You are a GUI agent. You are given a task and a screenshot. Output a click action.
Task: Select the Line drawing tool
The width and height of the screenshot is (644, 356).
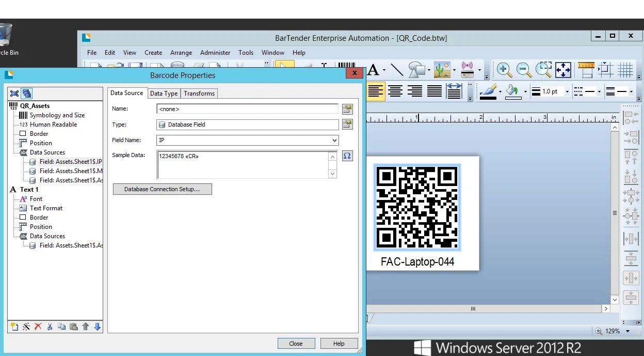click(397, 70)
